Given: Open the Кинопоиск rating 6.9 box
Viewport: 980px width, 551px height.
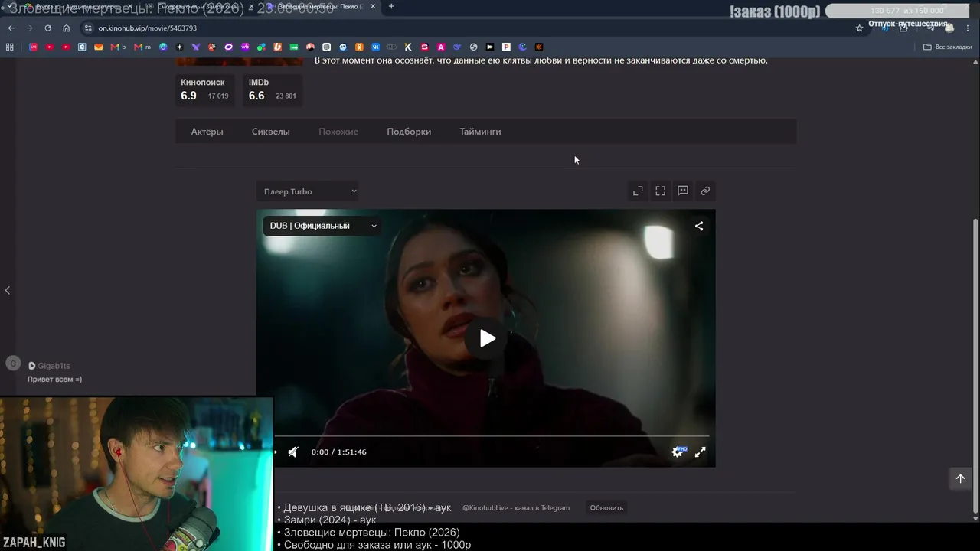Looking at the screenshot, I should pyautogui.click(x=205, y=90).
